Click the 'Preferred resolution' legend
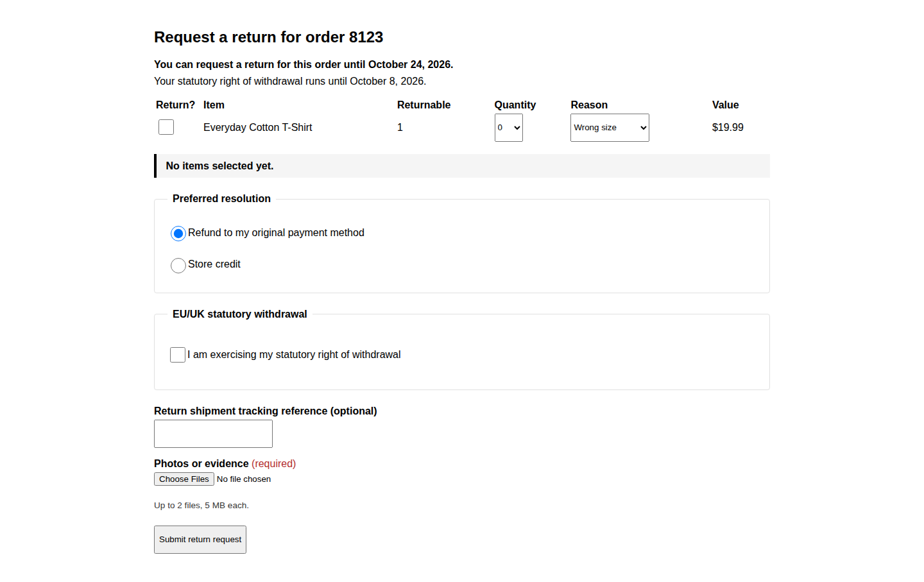Viewport: 924px width, 582px height. click(x=221, y=199)
